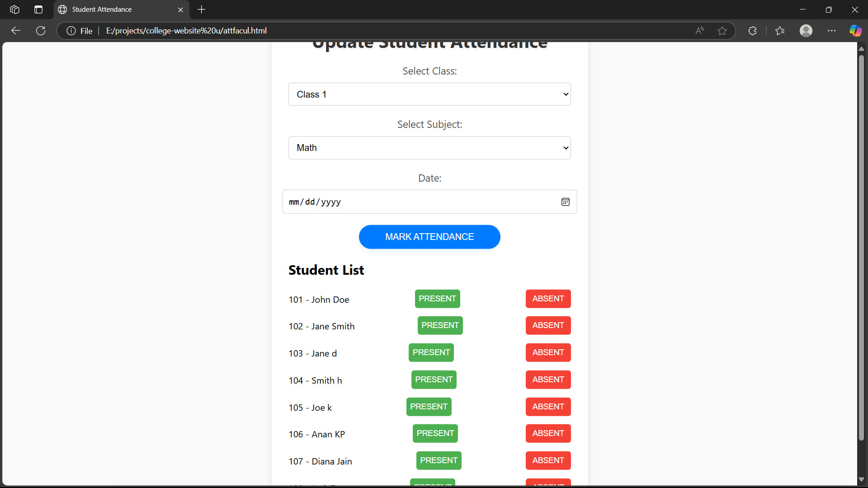Viewport: 868px width, 488px height.
Task: Add this page to favorites
Action: pyautogui.click(x=722, y=31)
